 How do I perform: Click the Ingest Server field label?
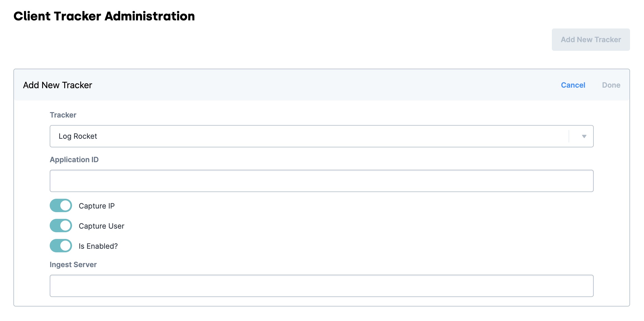coord(73,265)
